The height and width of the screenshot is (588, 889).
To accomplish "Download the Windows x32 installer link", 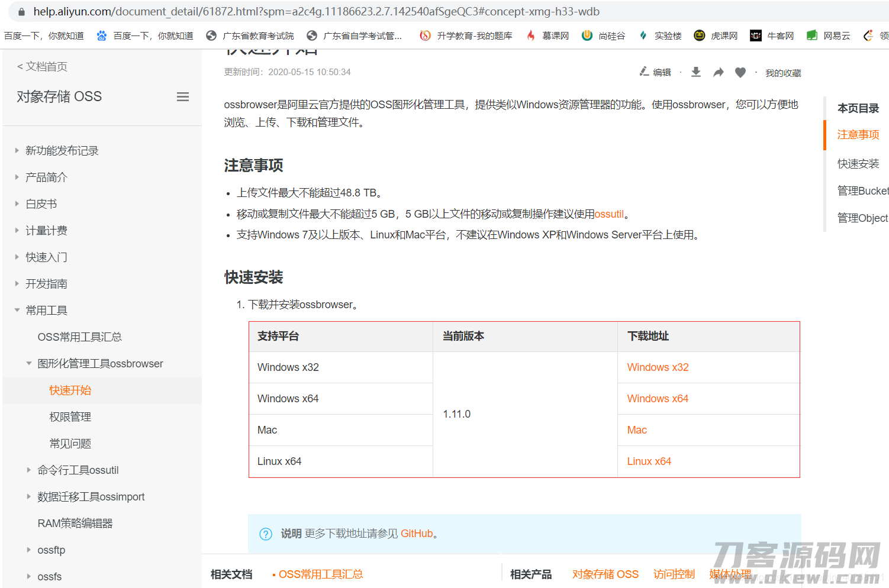I will pyautogui.click(x=658, y=367).
